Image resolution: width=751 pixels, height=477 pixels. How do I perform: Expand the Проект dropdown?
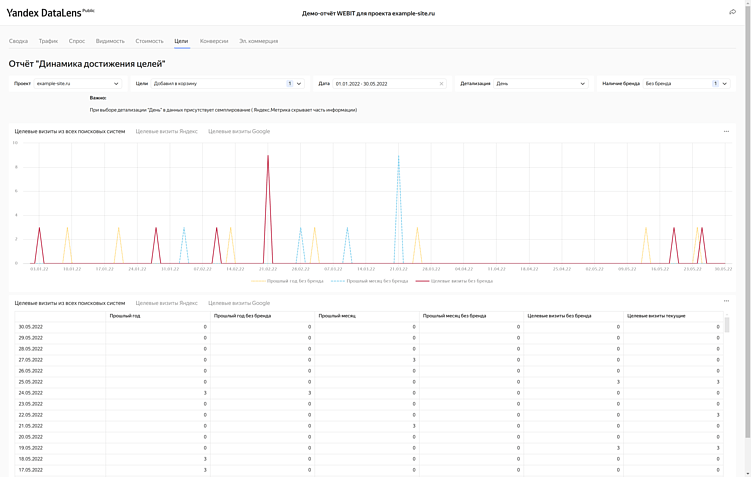pos(117,84)
